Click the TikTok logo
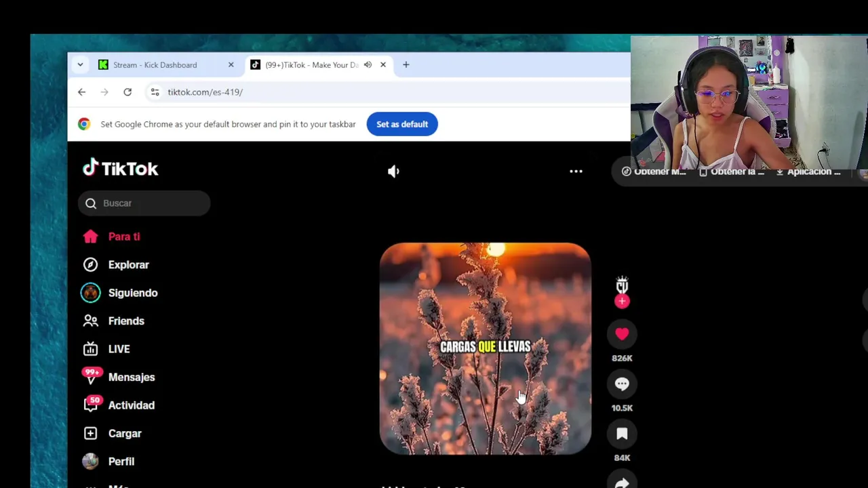Screen dimensions: 868x488 click(x=120, y=168)
